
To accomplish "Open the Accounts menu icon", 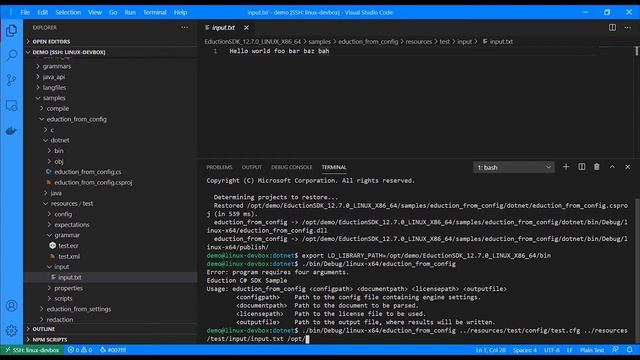I will tap(11, 306).
